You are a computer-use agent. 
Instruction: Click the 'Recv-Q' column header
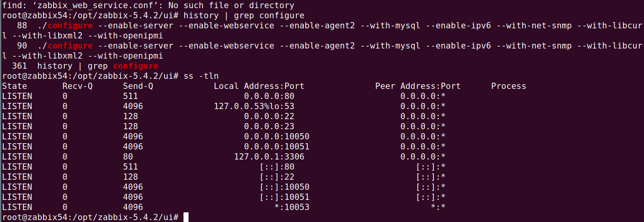(78, 86)
